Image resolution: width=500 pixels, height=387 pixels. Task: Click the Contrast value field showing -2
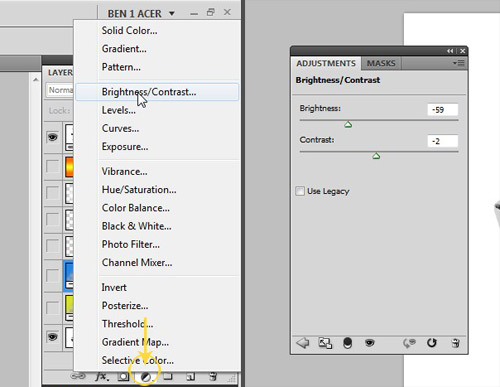click(x=443, y=141)
